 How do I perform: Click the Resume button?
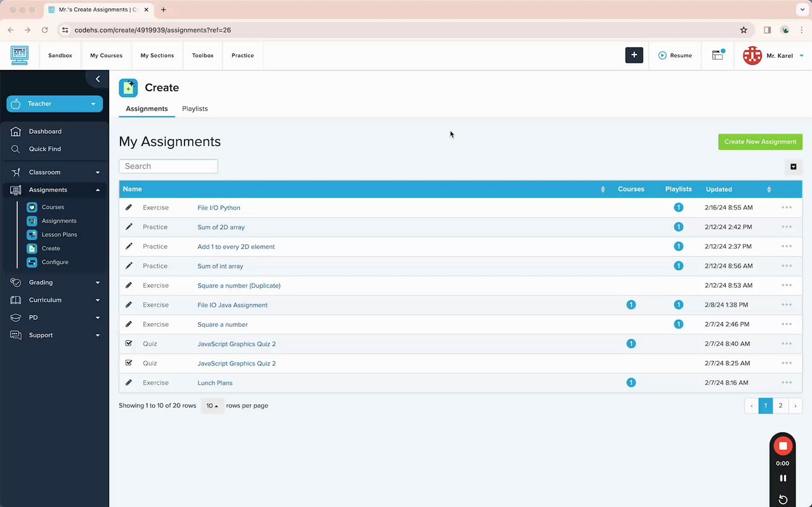click(x=675, y=56)
